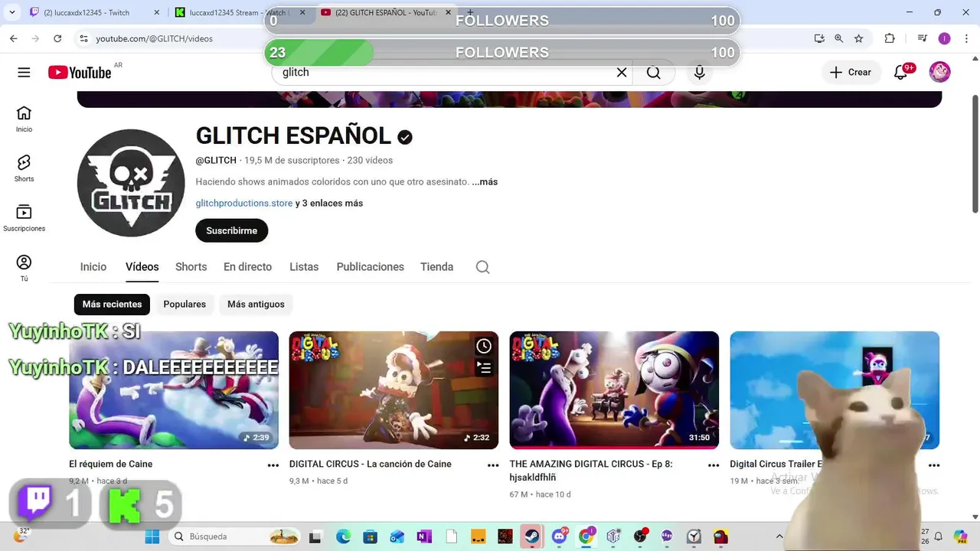Switch to the Listas tab
Screen dimensions: 980x551
[304, 267]
